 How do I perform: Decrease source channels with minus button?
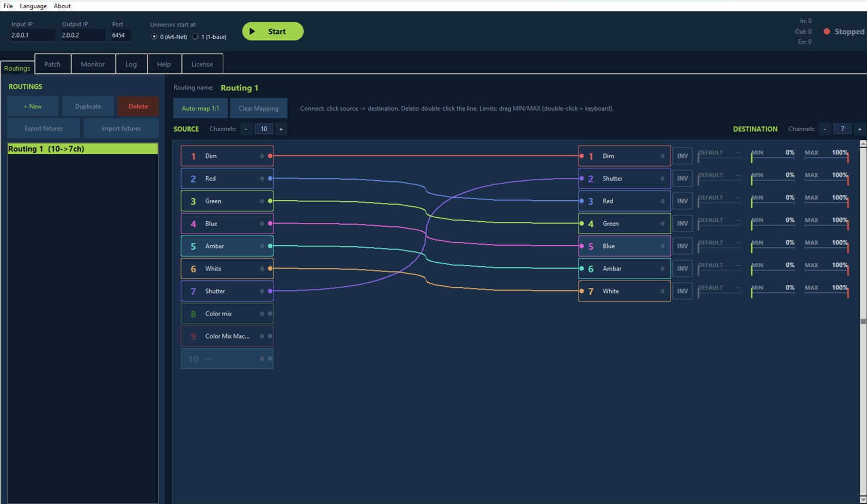(x=246, y=129)
